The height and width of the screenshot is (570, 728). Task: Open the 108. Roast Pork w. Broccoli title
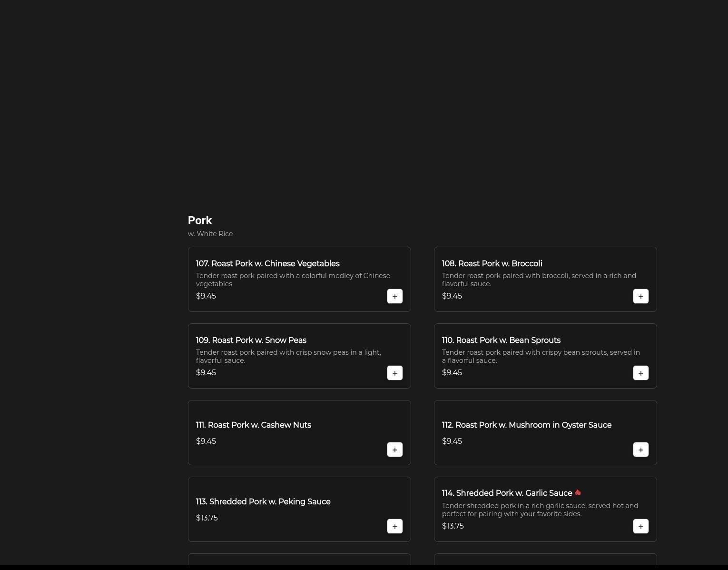[x=492, y=264]
